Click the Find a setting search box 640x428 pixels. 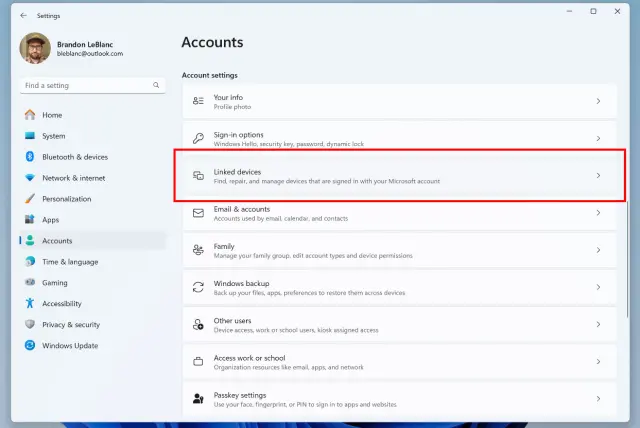coord(85,86)
